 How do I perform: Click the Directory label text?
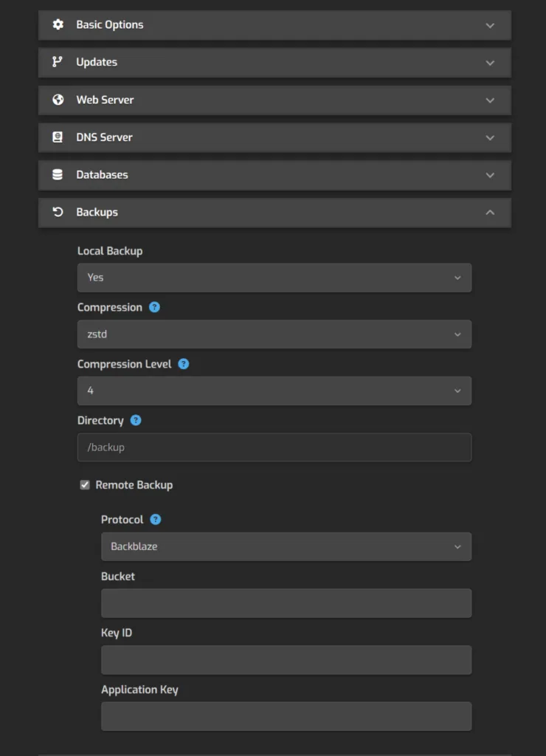pyautogui.click(x=100, y=420)
